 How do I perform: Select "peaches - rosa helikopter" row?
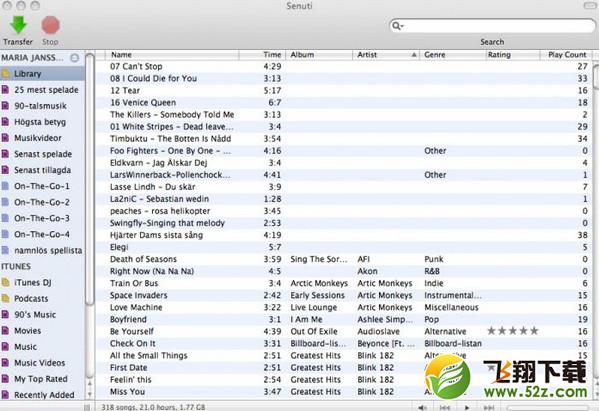pos(344,211)
